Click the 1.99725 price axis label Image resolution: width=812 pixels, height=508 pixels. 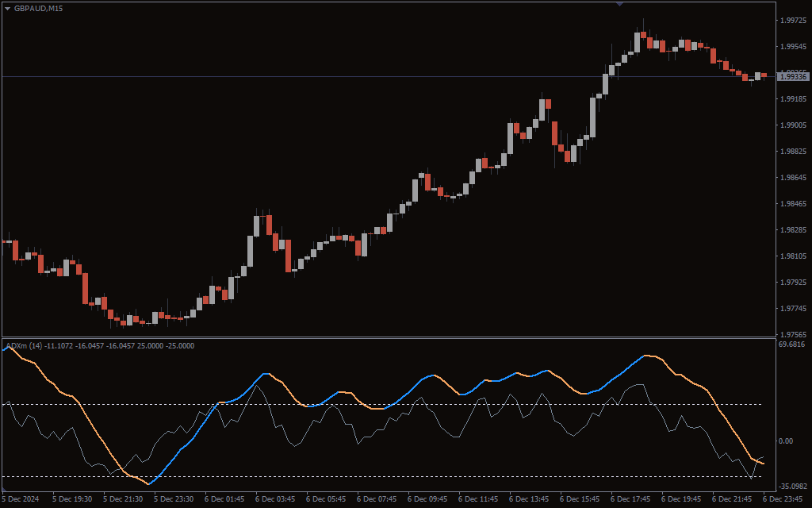(793, 20)
